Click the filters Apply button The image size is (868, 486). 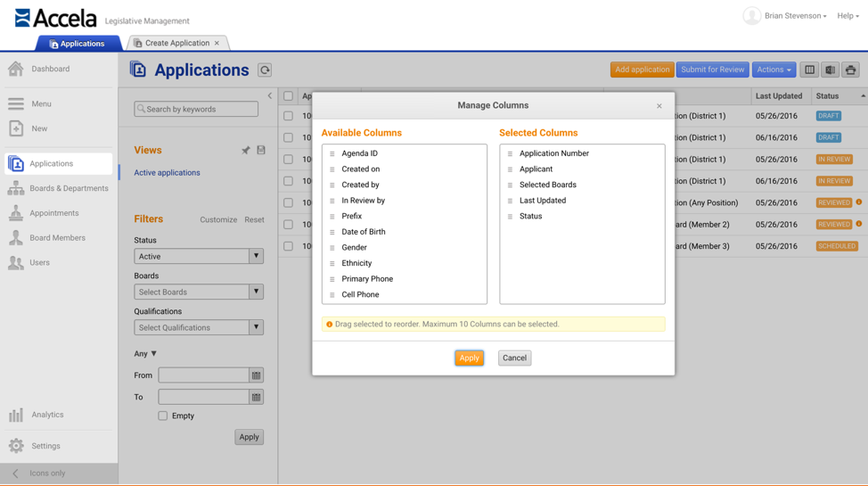pos(250,437)
